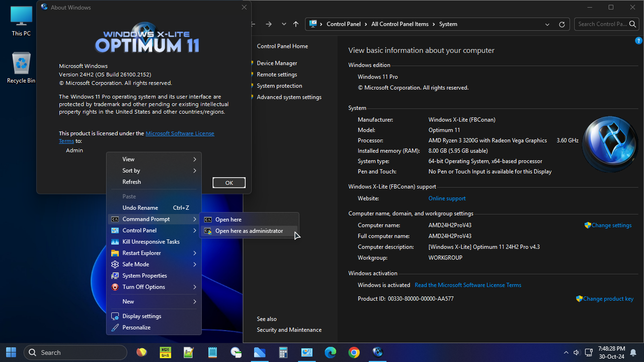Click the Display settings icon

point(114,316)
